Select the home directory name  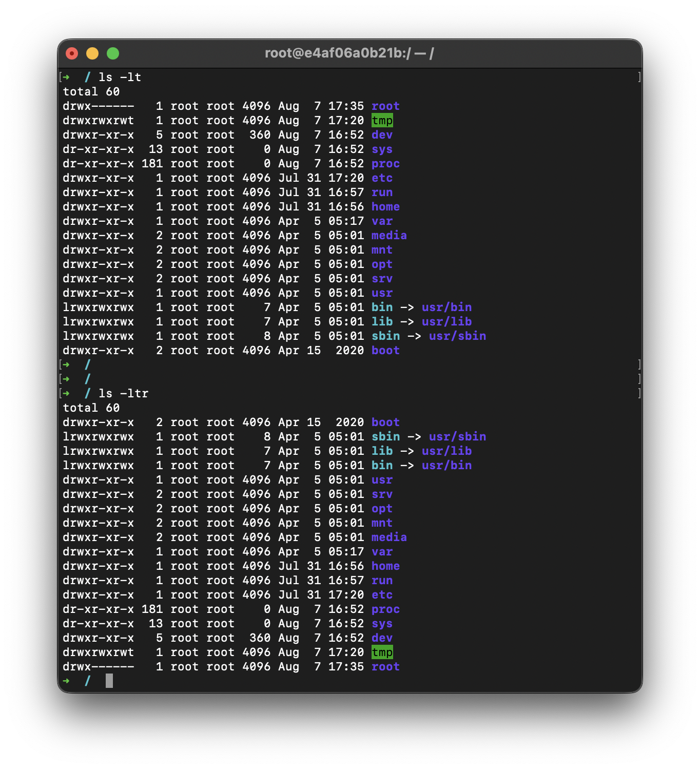point(385,206)
